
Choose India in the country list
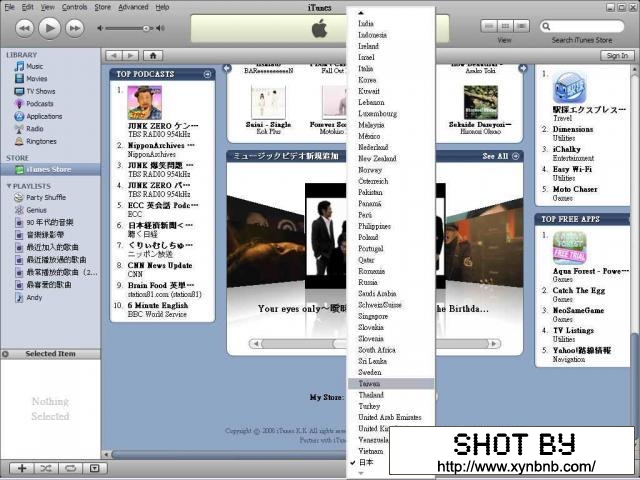click(391, 24)
